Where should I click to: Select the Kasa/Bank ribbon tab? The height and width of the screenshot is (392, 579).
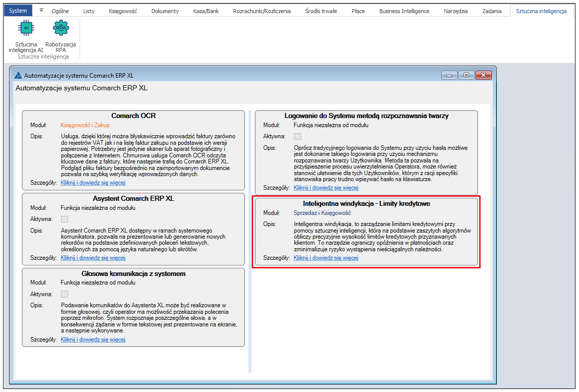point(206,11)
